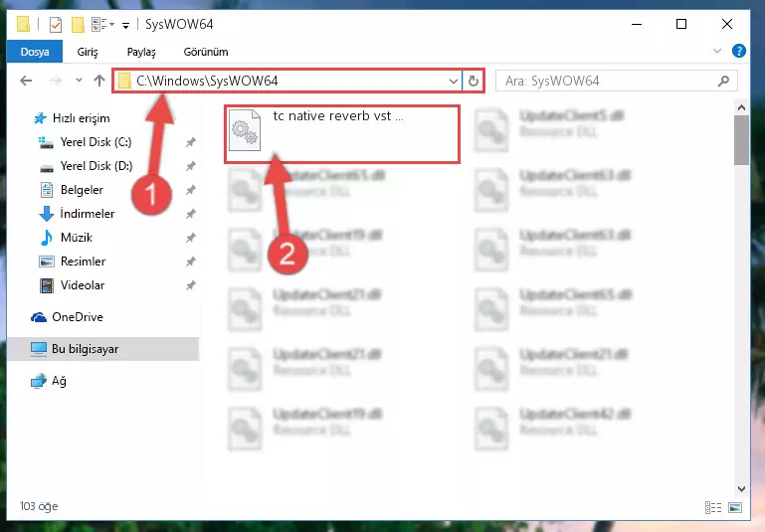Screen dimensions: 765x532
Task: Click the Belgeler document icon
Action: point(47,190)
